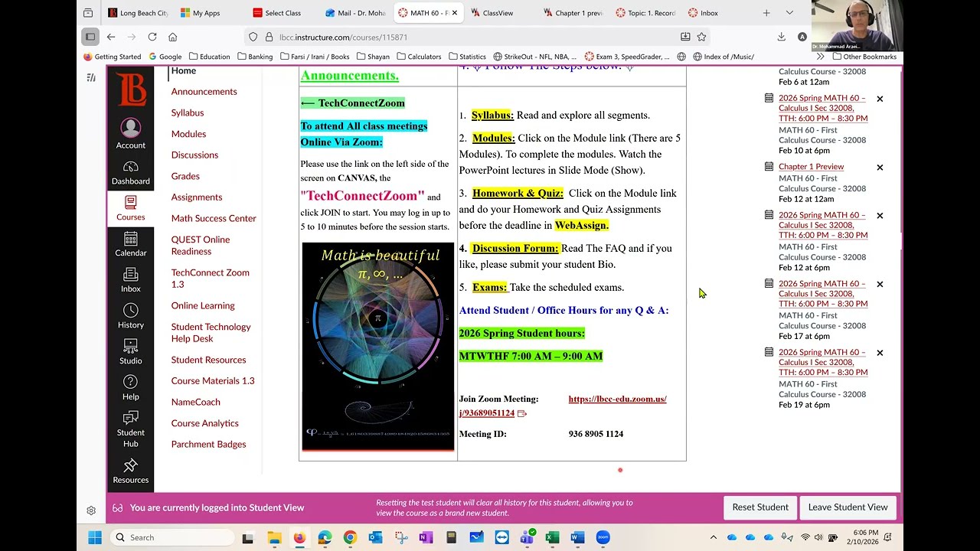980x551 pixels.
Task: Open the Syllabus course navigation link
Action: click(188, 112)
